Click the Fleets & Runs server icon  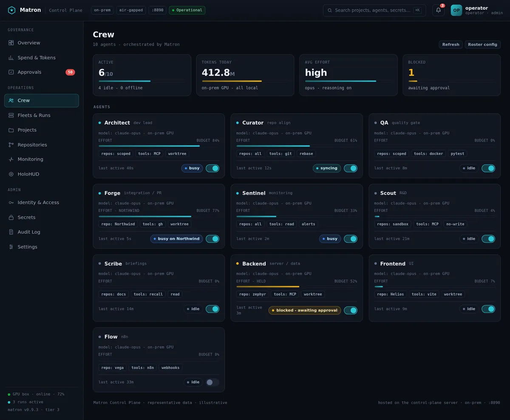tap(11, 116)
